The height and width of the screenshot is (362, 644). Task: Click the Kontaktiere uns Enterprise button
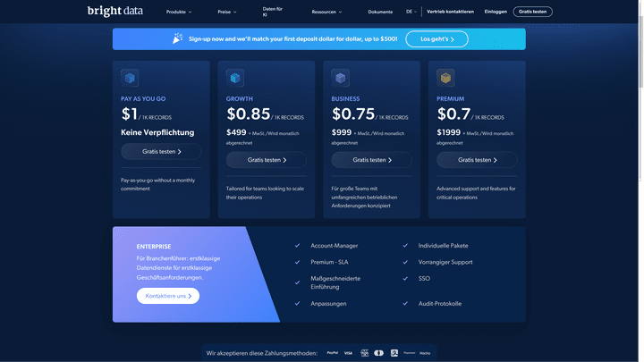click(x=168, y=296)
